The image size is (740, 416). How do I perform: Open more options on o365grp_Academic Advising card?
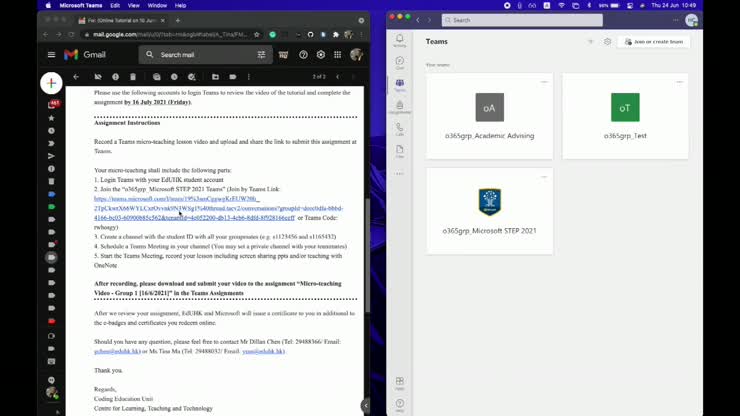pos(544,82)
